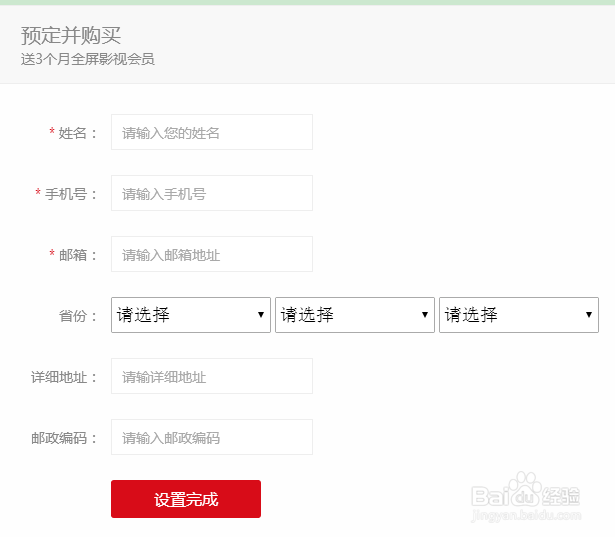Viewport: 615px width, 537px height.
Task: Select the 邮箱 email address input
Action: click(212, 254)
